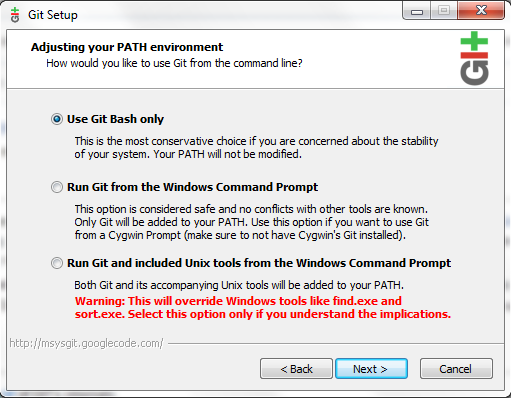Close the Git Setup dialog
511x398 pixels.
coord(481,11)
